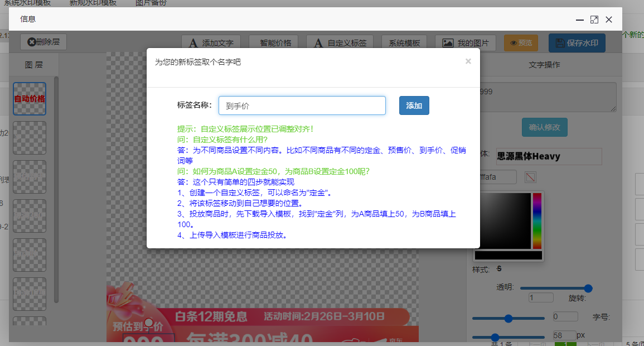This screenshot has width=644, height=346.
Task: Click the rainbow hue strip in color picker
Action: click(x=537, y=220)
